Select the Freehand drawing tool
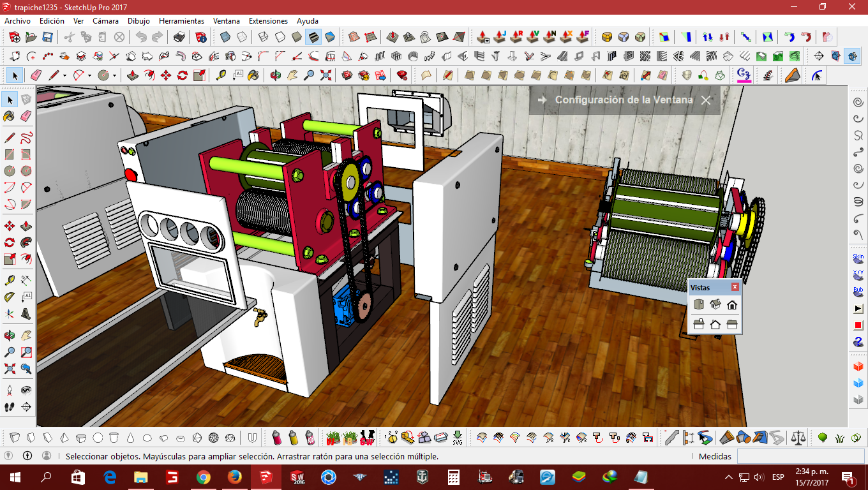 point(26,137)
